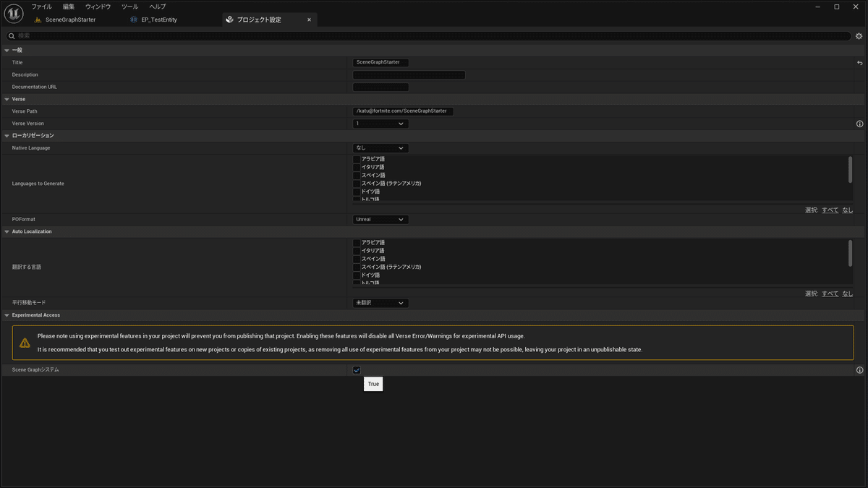Check スペイン語 (ラテンアメリカ) in 翻訳する言語 list

pos(357,267)
